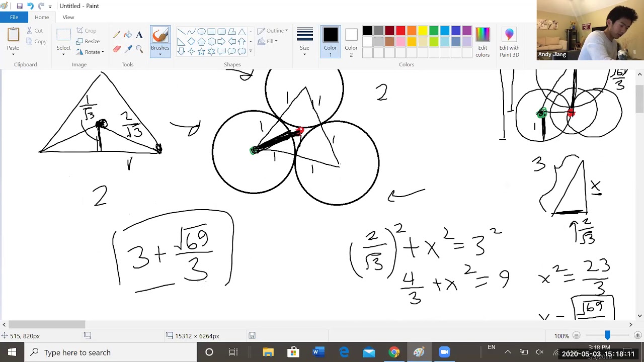Pick the purple color swatch
The width and height of the screenshot is (644, 362).
click(x=467, y=31)
